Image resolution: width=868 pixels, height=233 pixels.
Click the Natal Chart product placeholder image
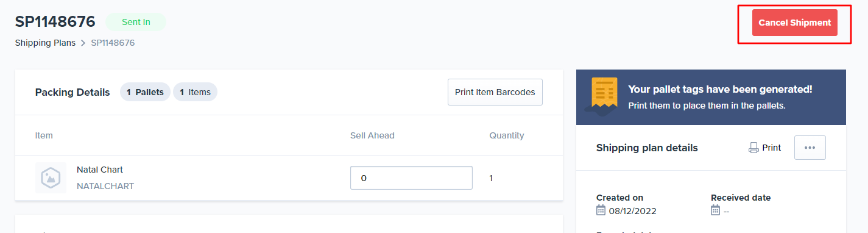[51, 178]
